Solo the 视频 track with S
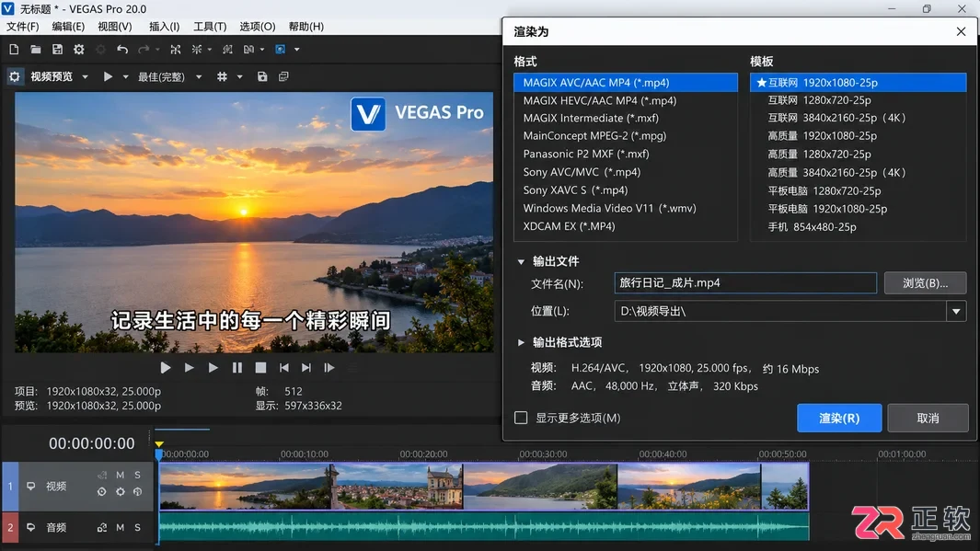Screen dimensions: 980x551 pyautogui.click(x=137, y=475)
